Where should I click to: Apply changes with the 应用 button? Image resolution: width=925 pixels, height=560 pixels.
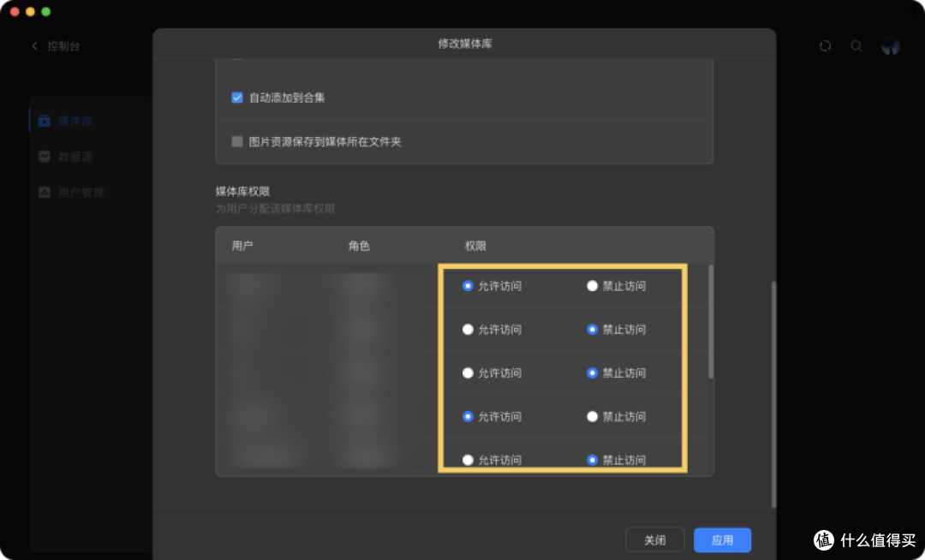(722, 540)
